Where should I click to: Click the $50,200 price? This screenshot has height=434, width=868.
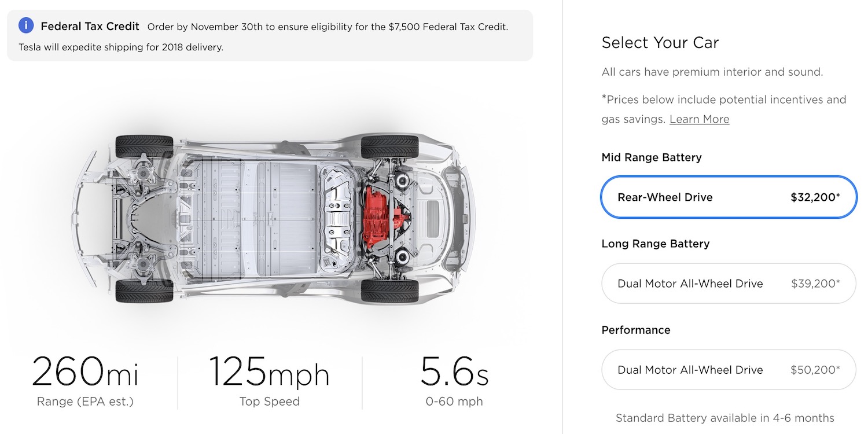coord(815,370)
